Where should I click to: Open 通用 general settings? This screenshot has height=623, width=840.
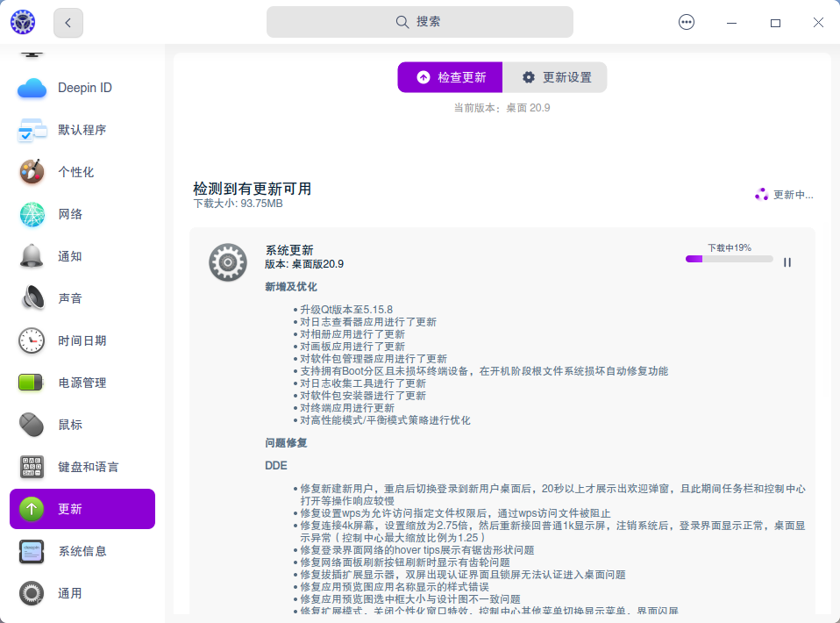tap(83, 593)
